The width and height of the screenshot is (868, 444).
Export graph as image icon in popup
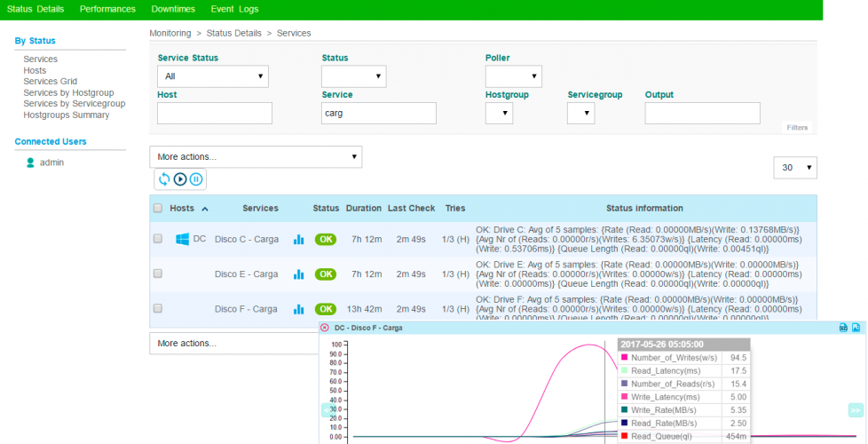856,327
